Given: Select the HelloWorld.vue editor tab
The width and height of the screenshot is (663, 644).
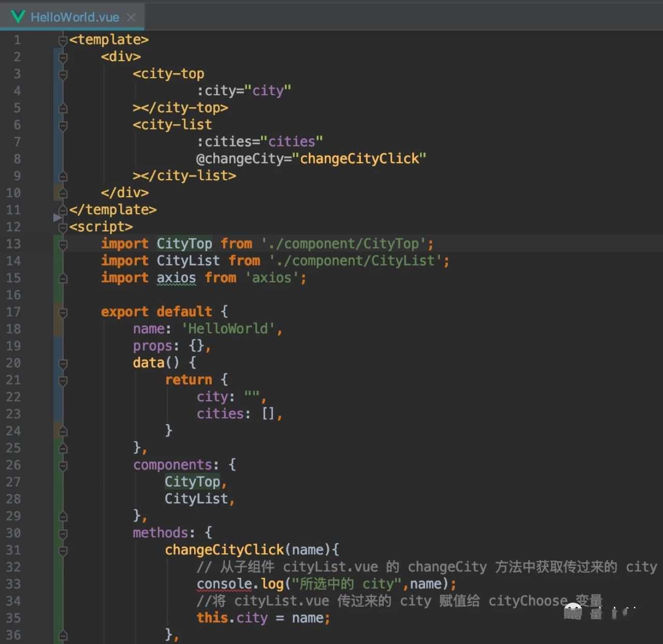Looking at the screenshot, I should point(72,17).
